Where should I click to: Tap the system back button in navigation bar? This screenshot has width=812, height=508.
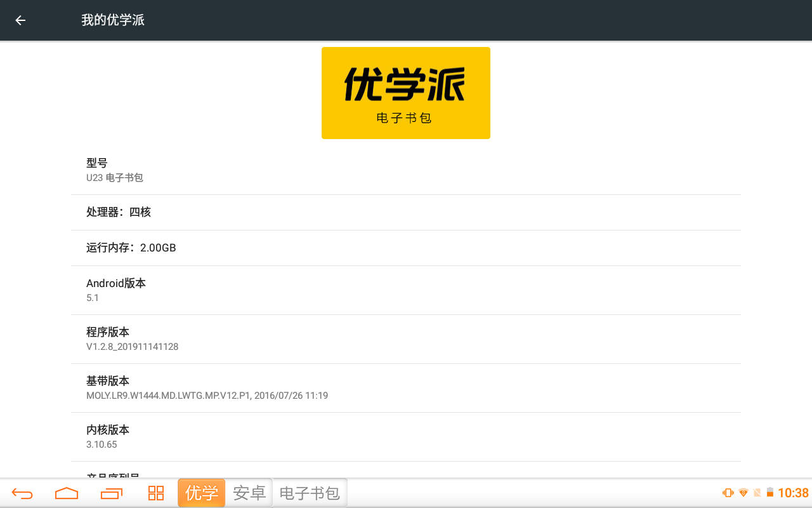tap(22, 493)
